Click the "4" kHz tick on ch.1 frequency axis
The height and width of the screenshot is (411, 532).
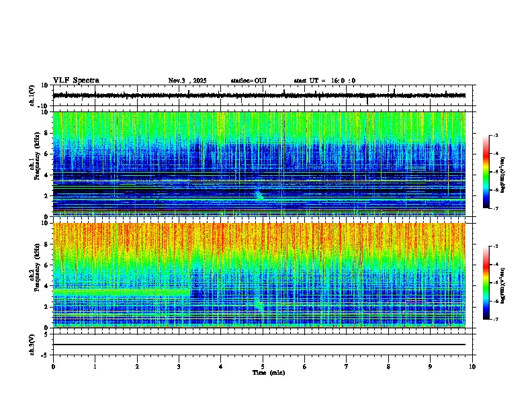[46, 175]
